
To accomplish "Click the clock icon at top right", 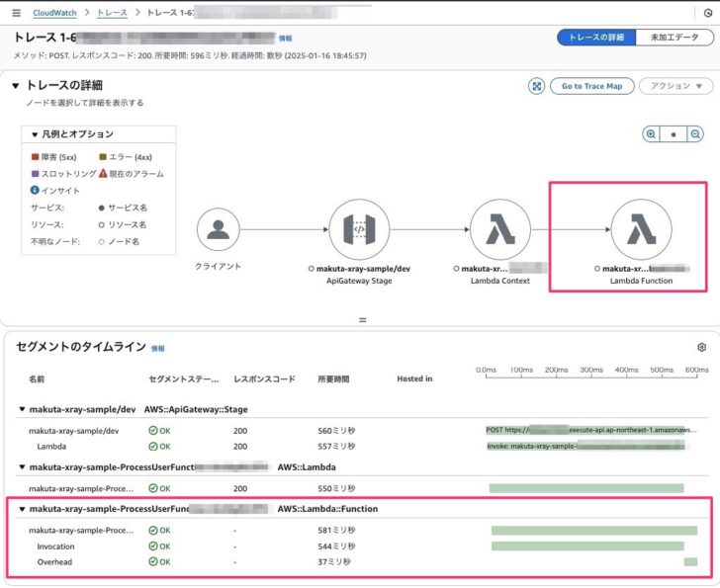I will pyautogui.click(x=707, y=13).
